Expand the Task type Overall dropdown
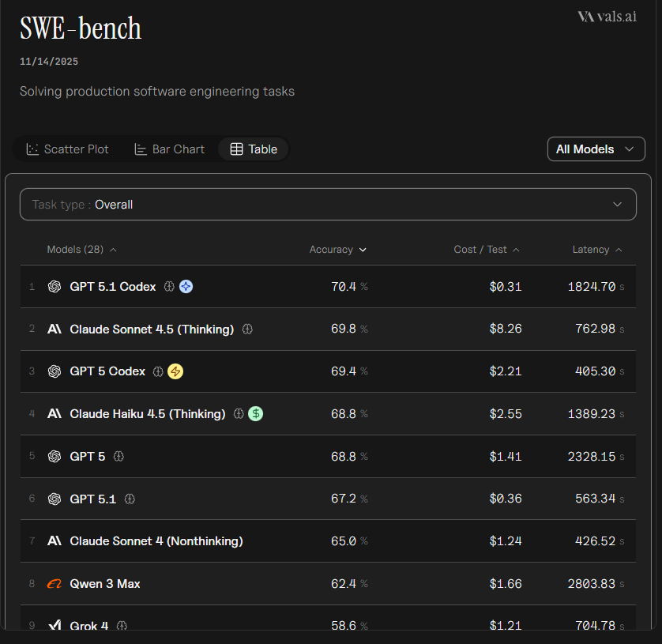Image resolution: width=662 pixels, height=644 pixels. point(327,205)
